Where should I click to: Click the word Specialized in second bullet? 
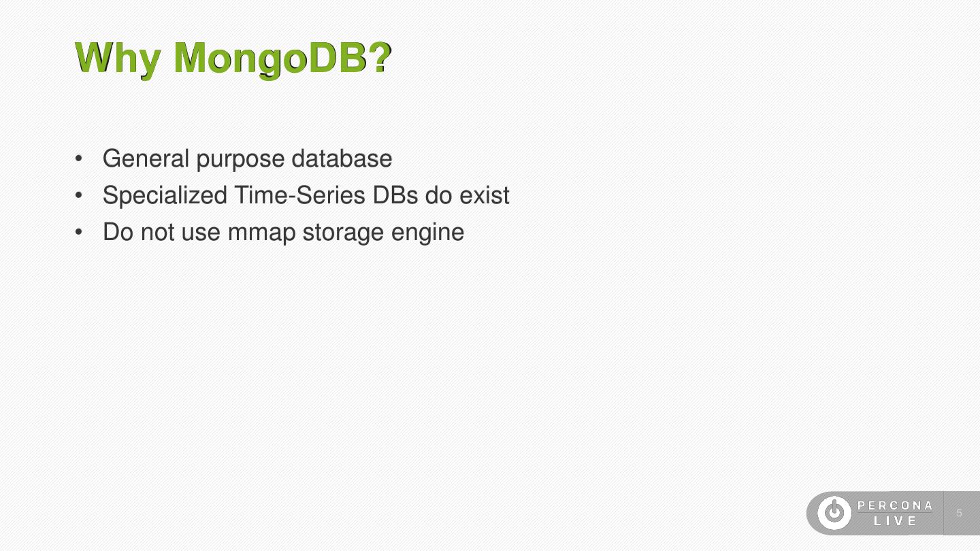point(165,196)
